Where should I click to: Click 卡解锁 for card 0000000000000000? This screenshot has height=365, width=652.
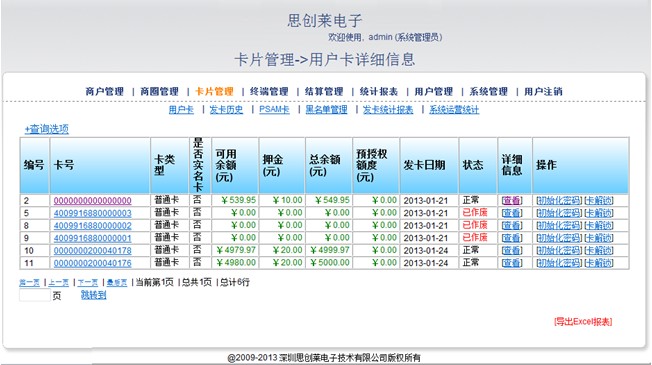pos(599,201)
